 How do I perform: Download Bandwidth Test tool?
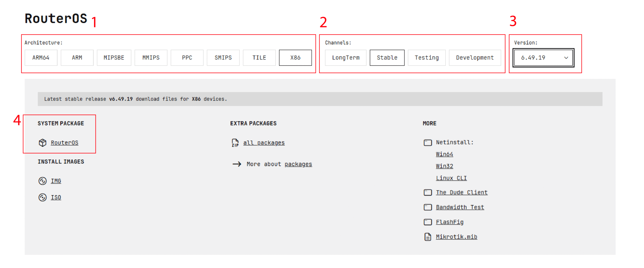pos(460,207)
